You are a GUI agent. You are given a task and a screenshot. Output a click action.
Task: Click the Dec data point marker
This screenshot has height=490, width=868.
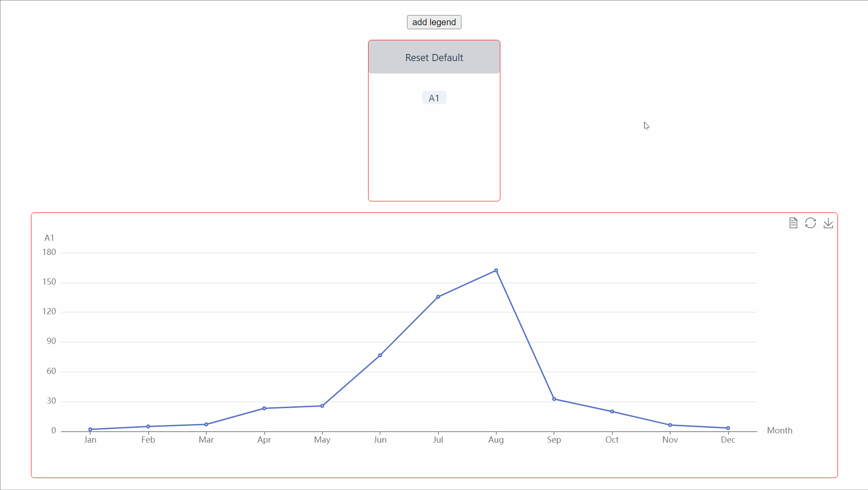(728, 428)
